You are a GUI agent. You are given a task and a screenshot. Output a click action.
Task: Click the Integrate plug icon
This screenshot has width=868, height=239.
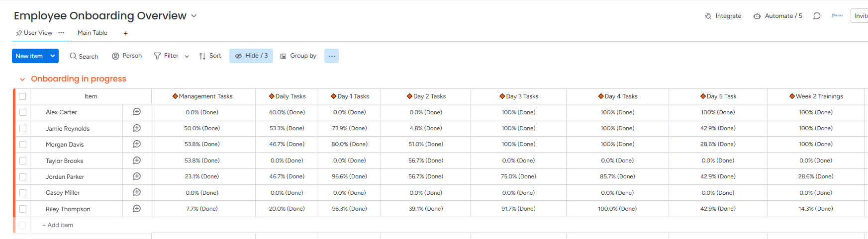tap(708, 16)
